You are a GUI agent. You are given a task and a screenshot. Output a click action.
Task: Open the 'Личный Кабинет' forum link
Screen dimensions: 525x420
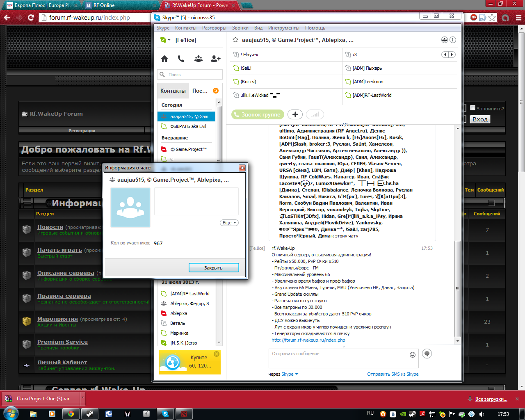pyautogui.click(x=62, y=362)
